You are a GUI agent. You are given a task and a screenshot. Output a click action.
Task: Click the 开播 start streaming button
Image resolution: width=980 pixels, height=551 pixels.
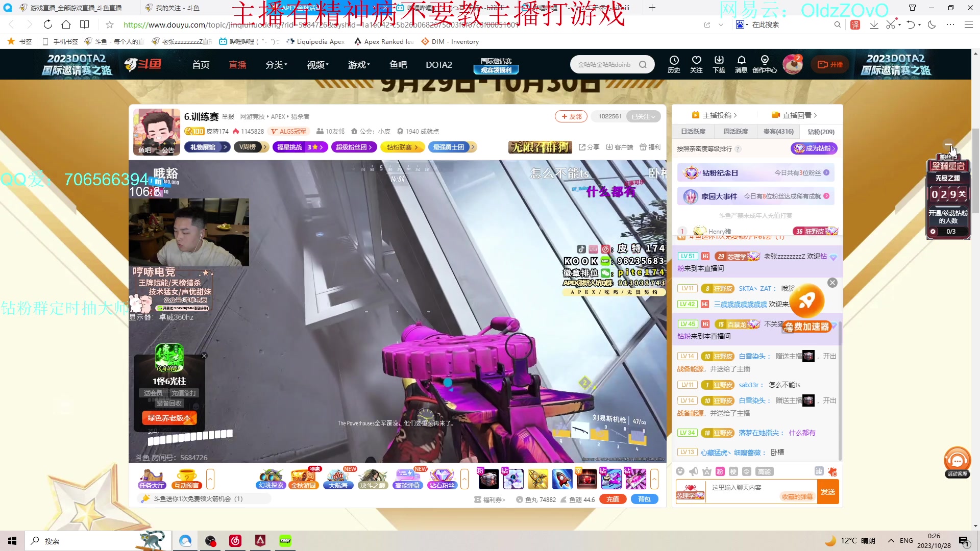830,65
